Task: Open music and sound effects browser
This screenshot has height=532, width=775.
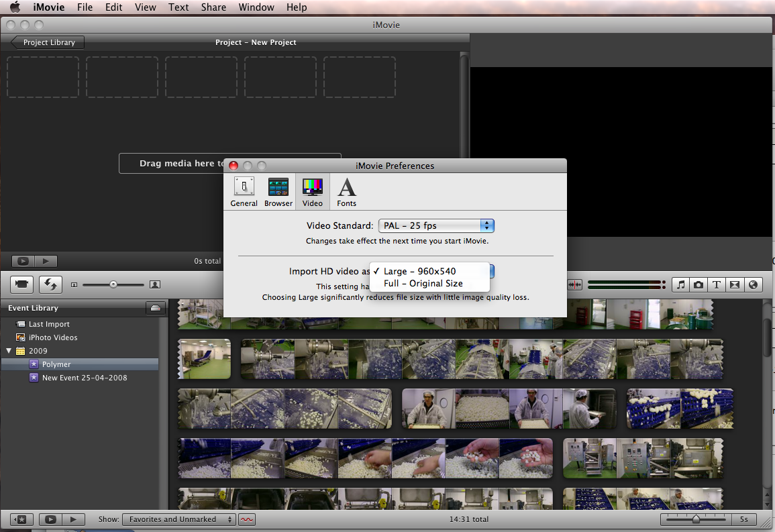Action: (680, 284)
